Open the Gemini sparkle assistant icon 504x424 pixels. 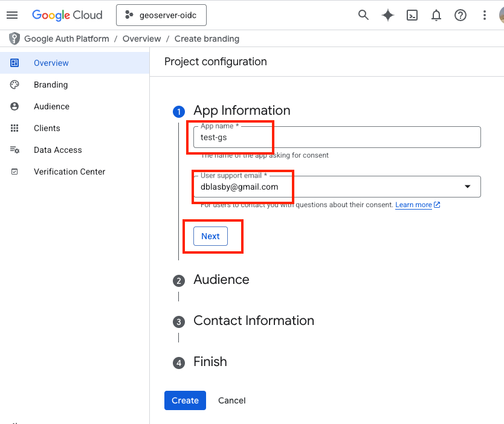pos(387,15)
